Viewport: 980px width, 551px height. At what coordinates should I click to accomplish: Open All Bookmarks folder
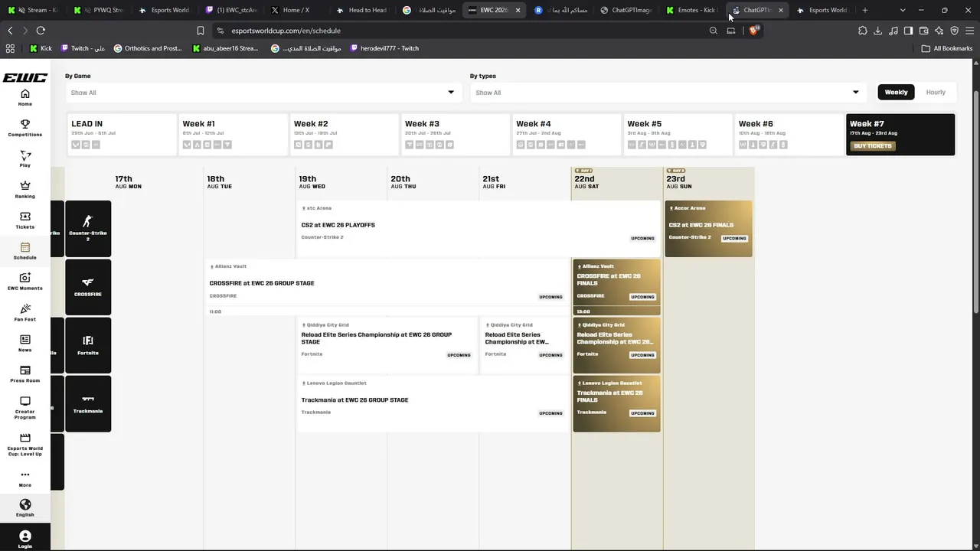947,48
